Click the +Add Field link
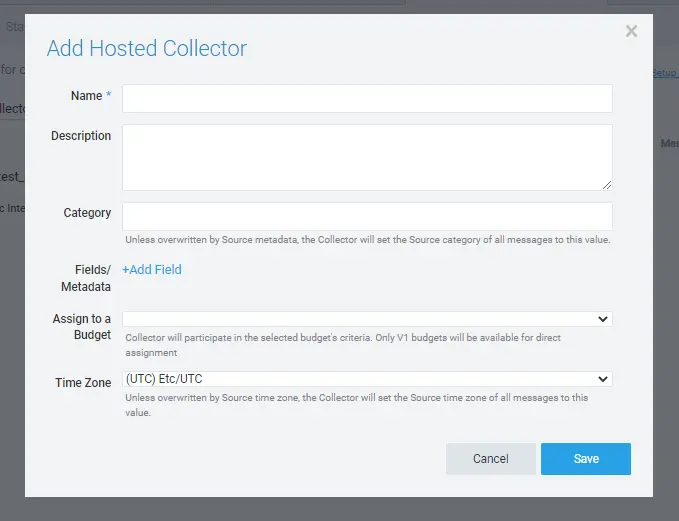Viewport: 679px width, 521px height. coord(152,269)
